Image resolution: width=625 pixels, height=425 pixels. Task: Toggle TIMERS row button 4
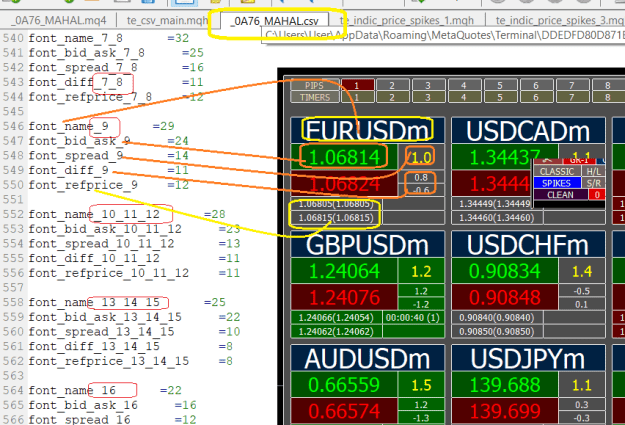464,97
